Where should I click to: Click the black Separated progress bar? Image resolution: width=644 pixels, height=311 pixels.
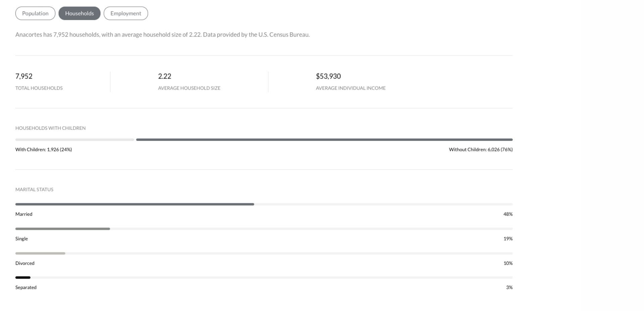pos(23,277)
